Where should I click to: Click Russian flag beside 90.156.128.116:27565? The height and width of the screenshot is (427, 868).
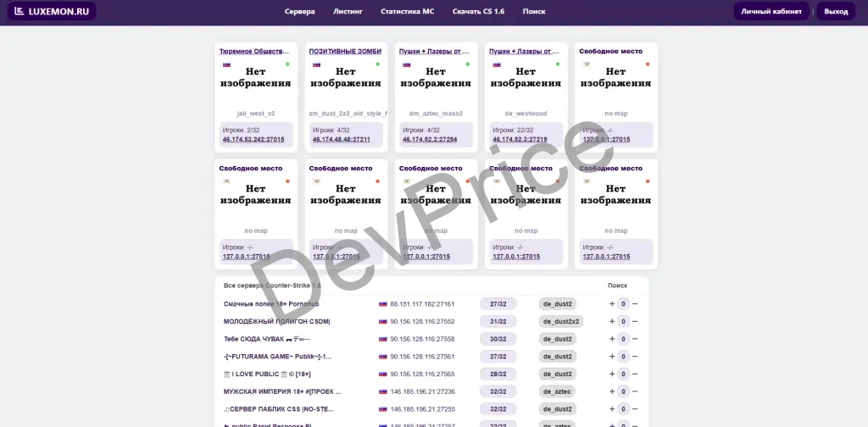coord(382,374)
